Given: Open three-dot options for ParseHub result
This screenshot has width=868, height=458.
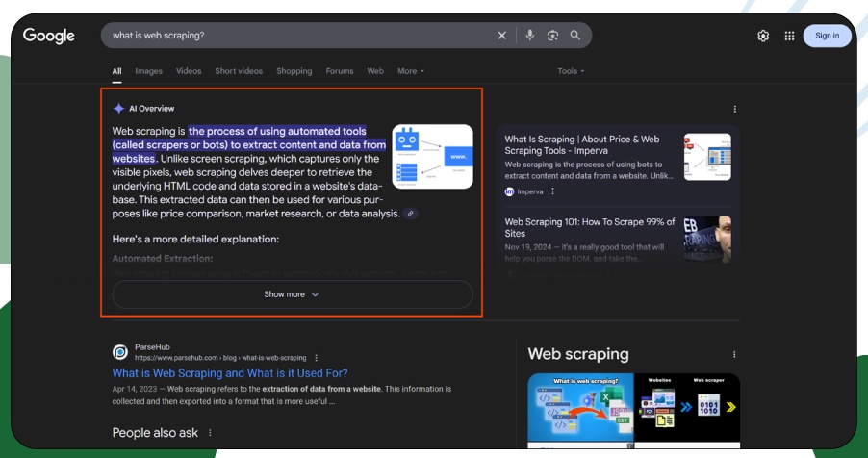Looking at the screenshot, I should 317,358.
